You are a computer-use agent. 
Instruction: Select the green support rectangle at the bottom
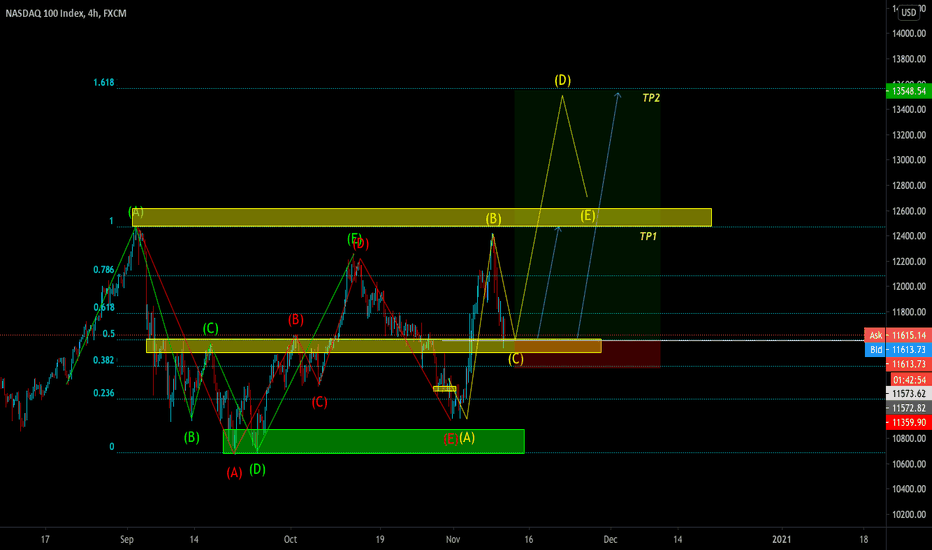373,441
